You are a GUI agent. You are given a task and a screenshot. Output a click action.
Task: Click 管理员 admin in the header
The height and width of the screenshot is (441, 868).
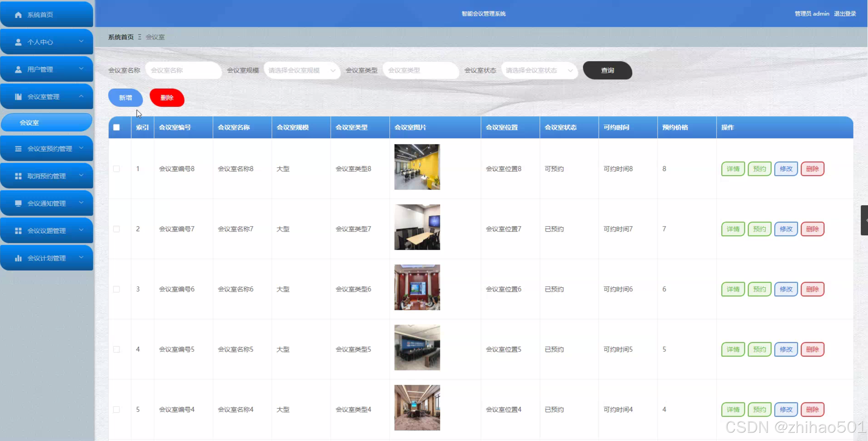[812, 14]
